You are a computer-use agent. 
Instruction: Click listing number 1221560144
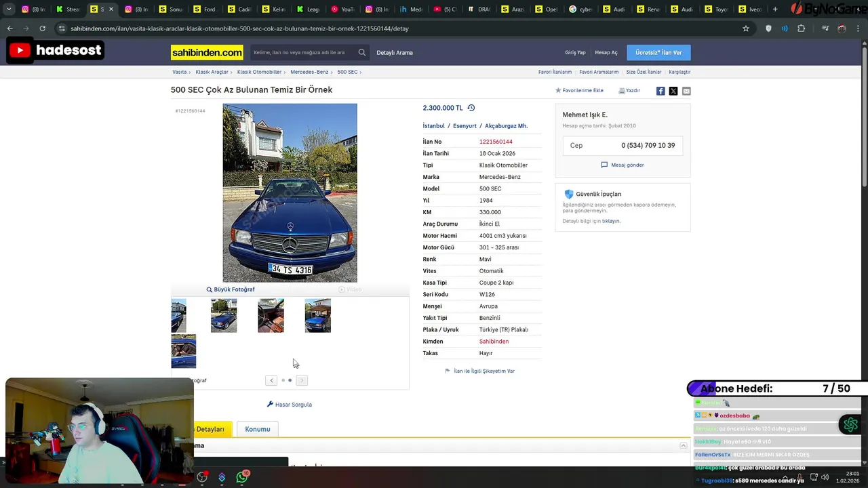(496, 142)
